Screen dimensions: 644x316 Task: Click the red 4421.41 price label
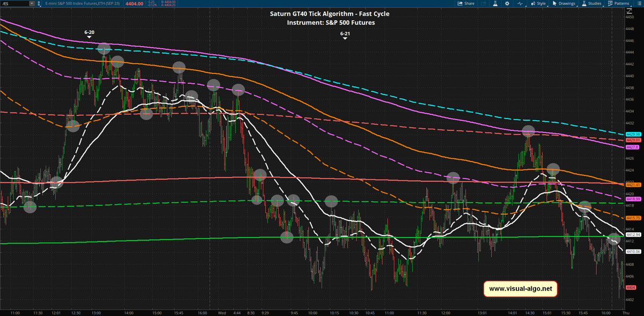tap(634, 184)
